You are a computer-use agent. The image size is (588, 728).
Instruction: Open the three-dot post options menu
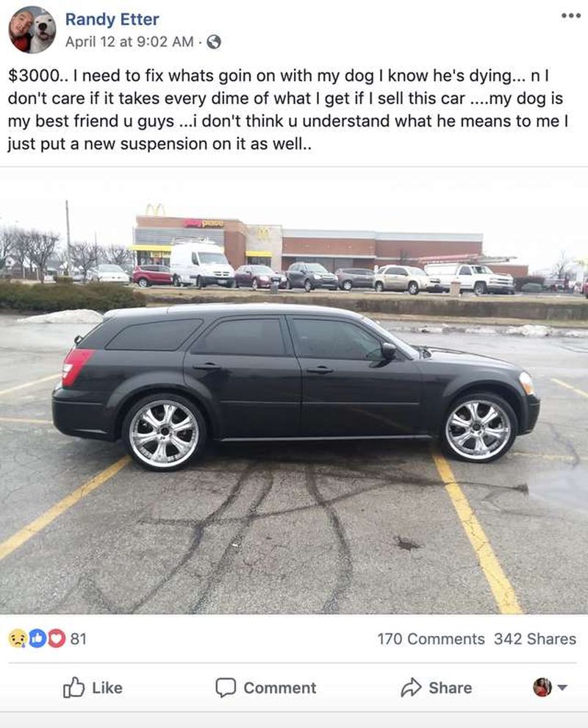[571, 15]
